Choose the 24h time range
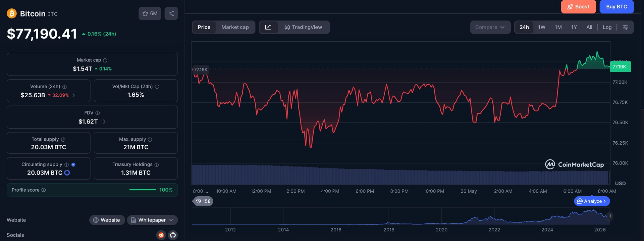Screen dimensions: 644x241 [524, 27]
